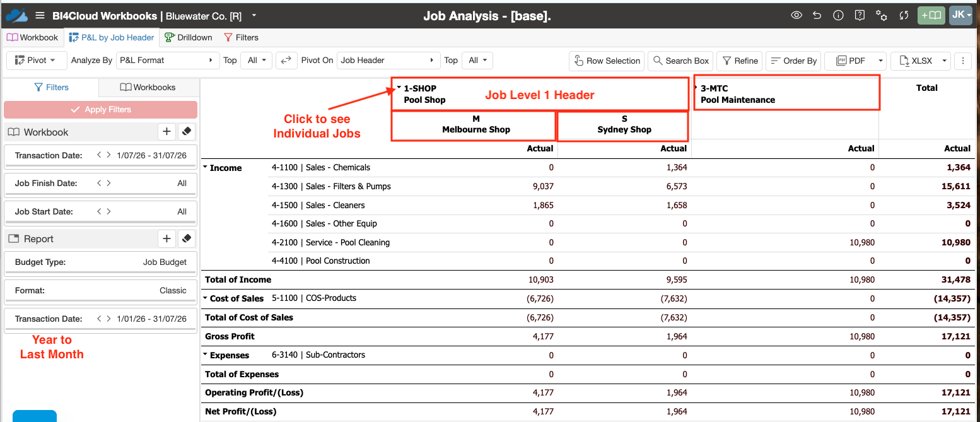
Task: Step Report Transaction Date backward
Action: click(x=99, y=319)
